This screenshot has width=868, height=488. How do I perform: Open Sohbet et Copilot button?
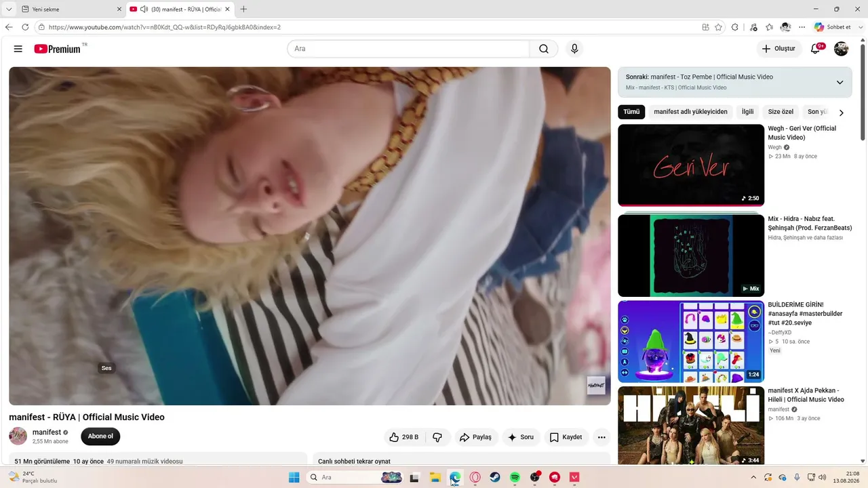tap(833, 27)
